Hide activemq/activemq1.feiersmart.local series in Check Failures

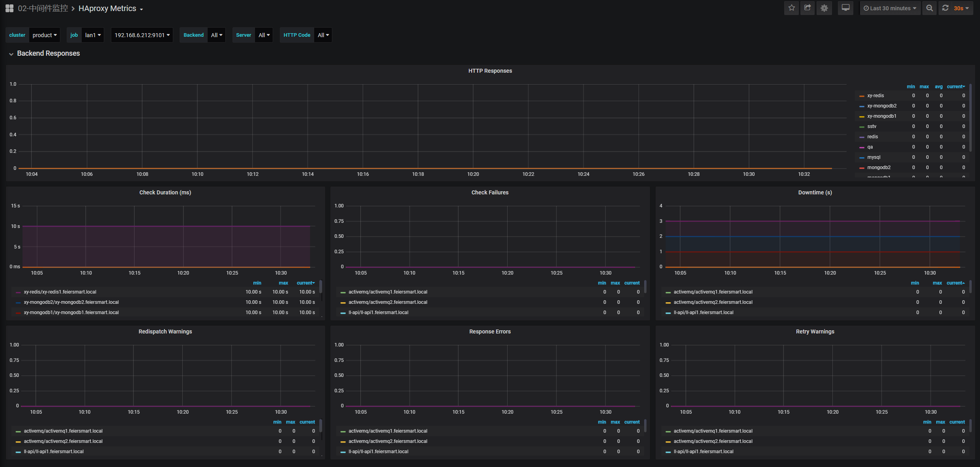(388, 292)
